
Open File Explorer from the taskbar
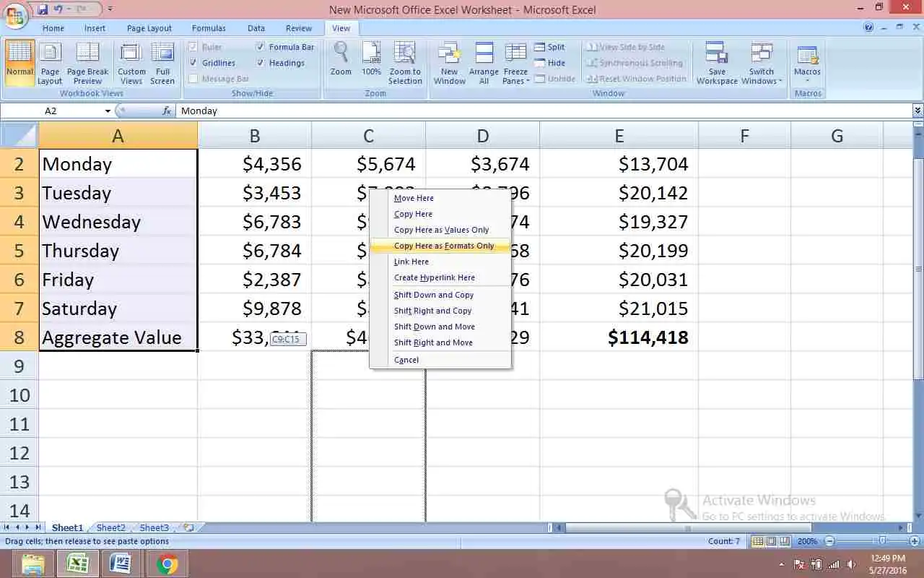click(33, 564)
